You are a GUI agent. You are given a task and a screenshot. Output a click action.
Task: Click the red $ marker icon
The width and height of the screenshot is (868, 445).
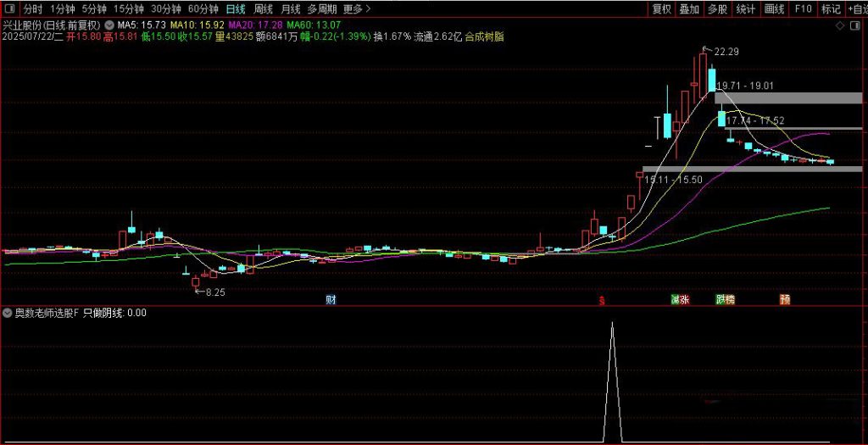coord(602,300)
